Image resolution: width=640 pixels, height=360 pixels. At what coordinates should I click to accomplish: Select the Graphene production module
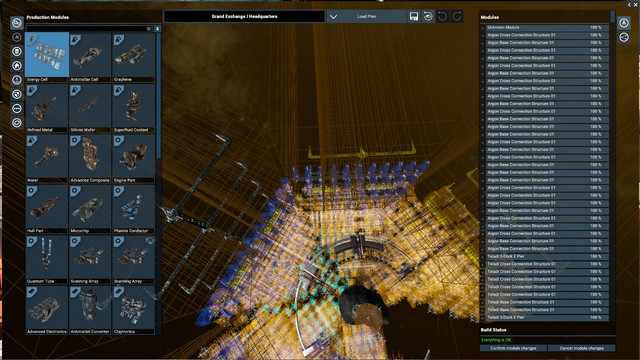tap(133, 58)
